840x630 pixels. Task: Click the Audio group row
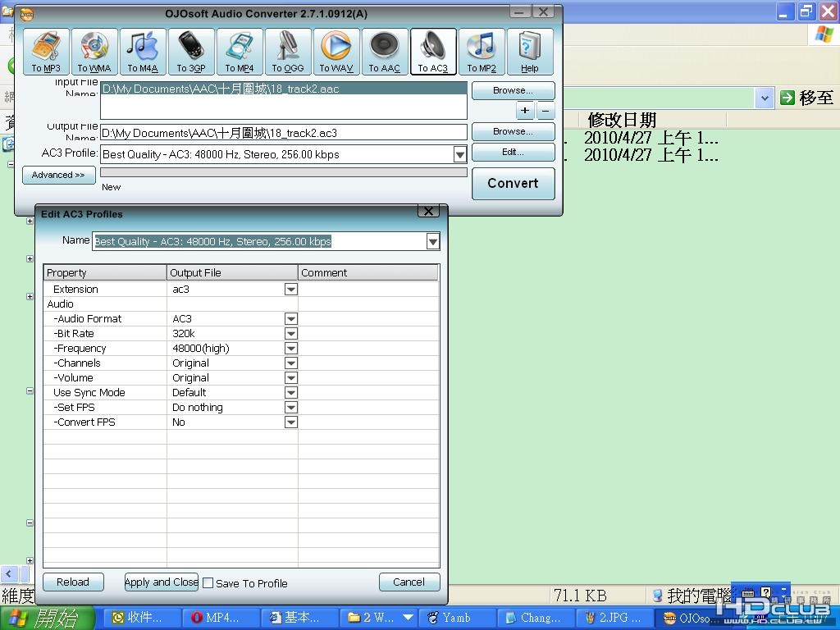[x=241, y=304]
